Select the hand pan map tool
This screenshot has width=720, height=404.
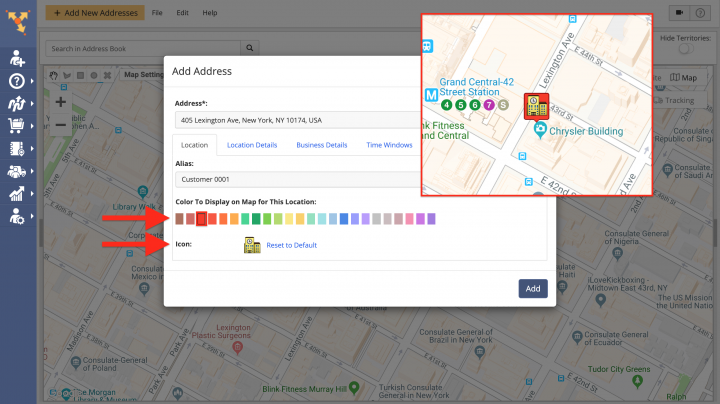pyautogui.click(x=54, y=75)
